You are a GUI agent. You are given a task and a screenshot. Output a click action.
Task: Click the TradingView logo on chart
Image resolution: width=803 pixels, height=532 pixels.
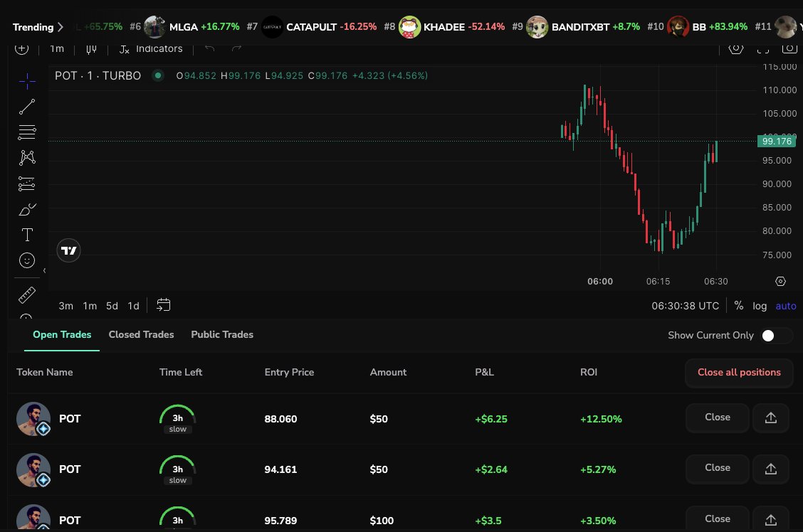click(x=68, y=250)
